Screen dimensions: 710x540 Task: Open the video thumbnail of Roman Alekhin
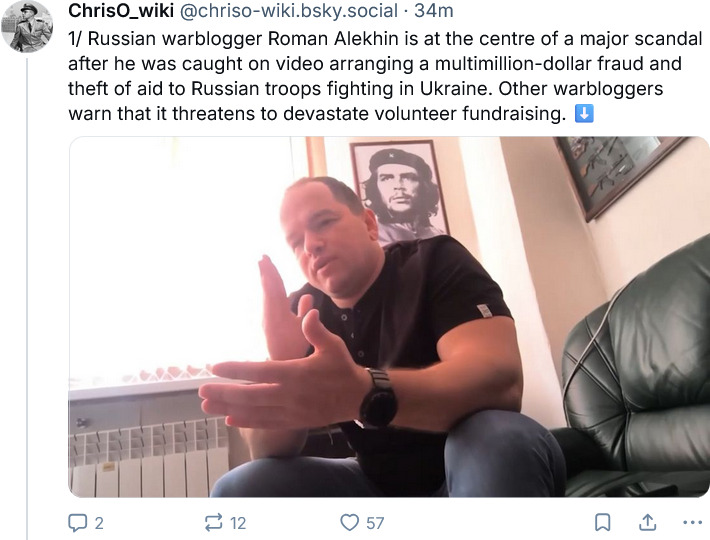[x=389, y=317]
